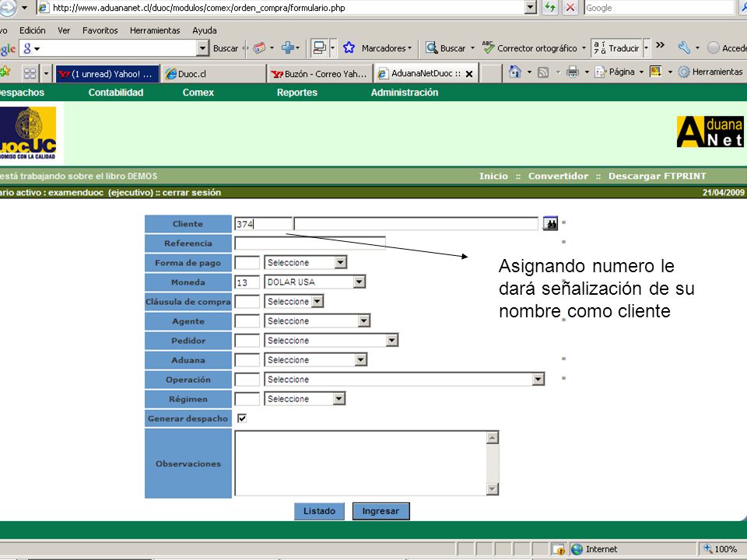The image size is (747, 560).
Task: Click into the Observaciones text area
Action: point(360,464)
